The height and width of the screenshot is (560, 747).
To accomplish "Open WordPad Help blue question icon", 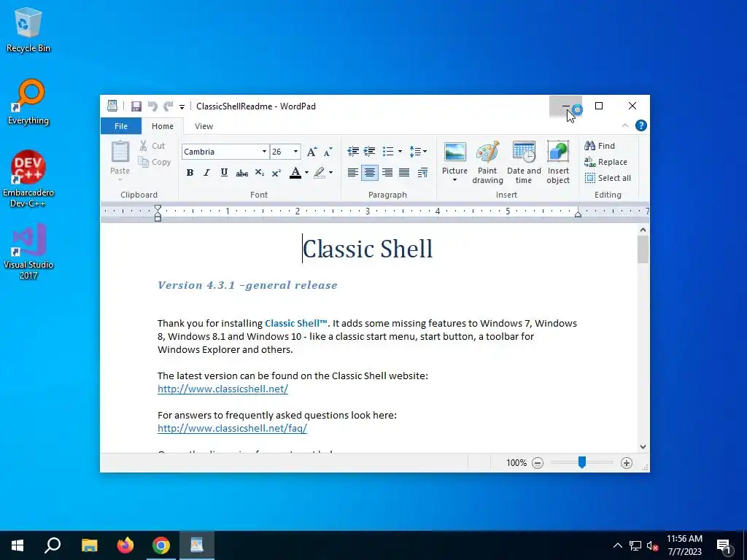I will pyautogui.click(x=641, y=125).
